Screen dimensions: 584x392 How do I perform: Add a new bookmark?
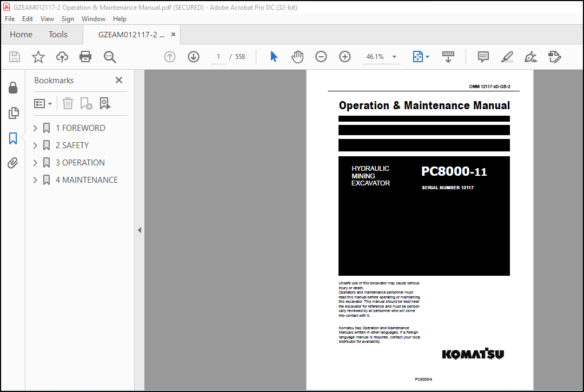point(86,103)
